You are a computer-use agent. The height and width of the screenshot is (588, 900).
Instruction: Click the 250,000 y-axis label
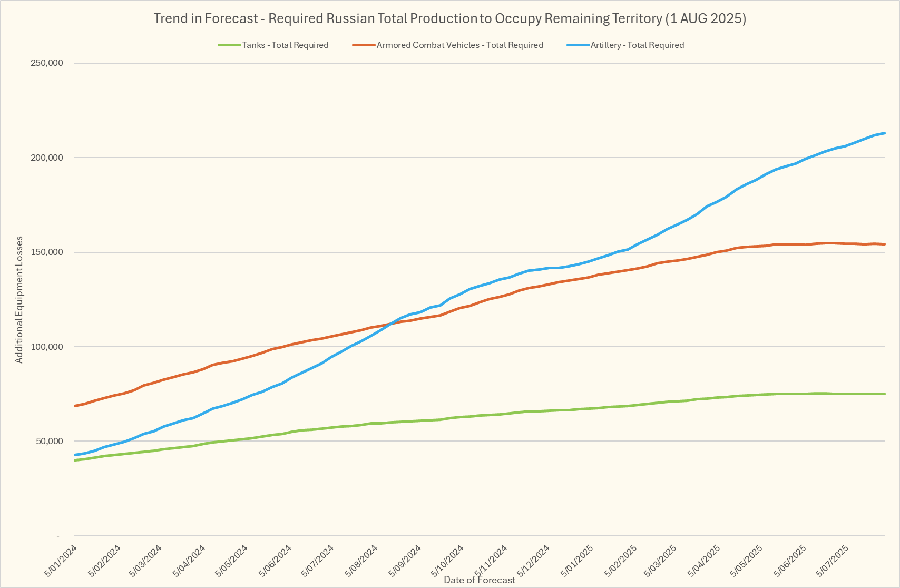point(48,63)
